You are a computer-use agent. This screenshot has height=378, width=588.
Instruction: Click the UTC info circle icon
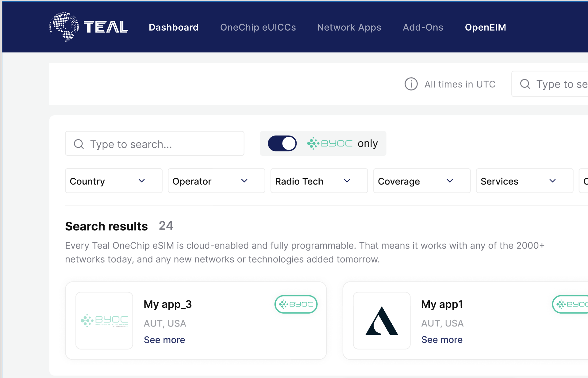point(411,84)
